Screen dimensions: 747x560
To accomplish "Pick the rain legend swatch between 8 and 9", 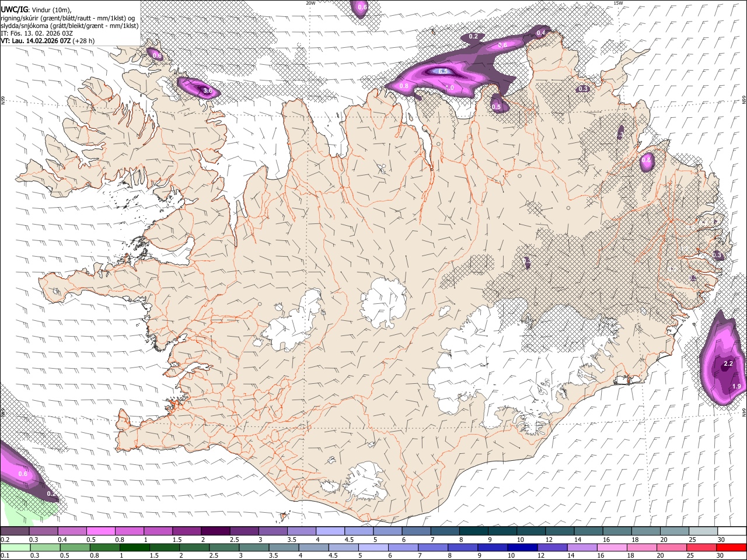I will click(464, 547).
